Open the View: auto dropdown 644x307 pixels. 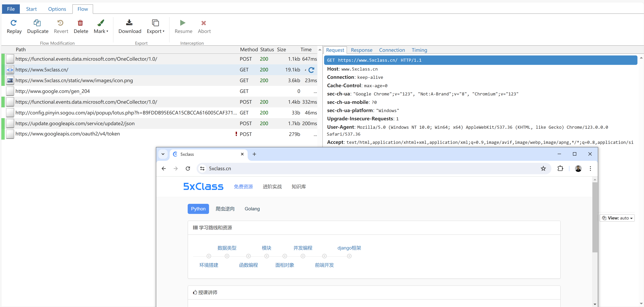[x=617, y=218]
